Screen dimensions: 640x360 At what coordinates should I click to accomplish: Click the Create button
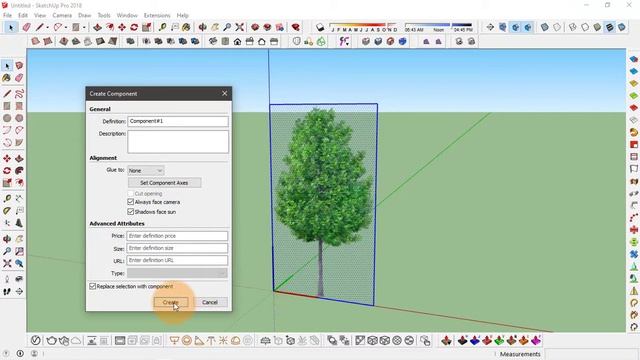point(171,302)
